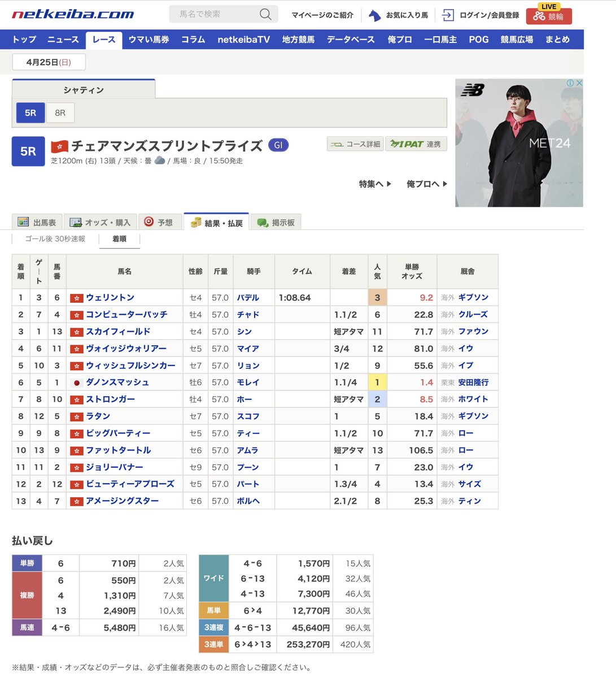Click the search magnifier icon
This screenshot has width=616, height=678.
[x=265, y=14]
